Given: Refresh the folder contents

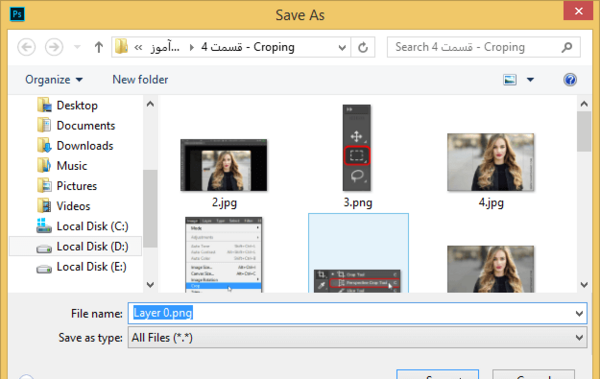Looking at the screenshot, I should click(363, 47).
